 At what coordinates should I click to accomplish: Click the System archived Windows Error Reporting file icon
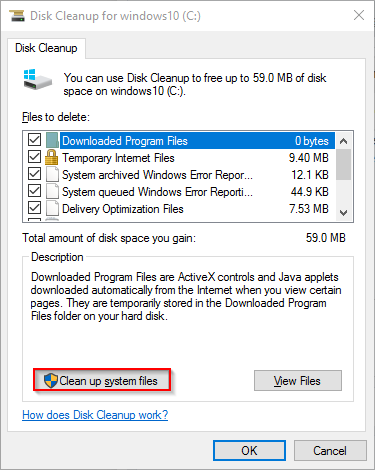click(52, 174)
